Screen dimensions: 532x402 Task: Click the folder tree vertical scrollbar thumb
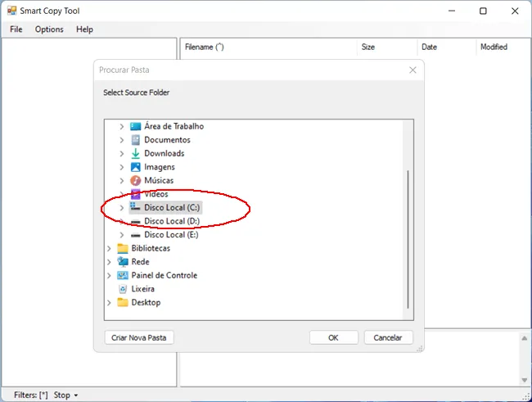click(x=408, y=239)
